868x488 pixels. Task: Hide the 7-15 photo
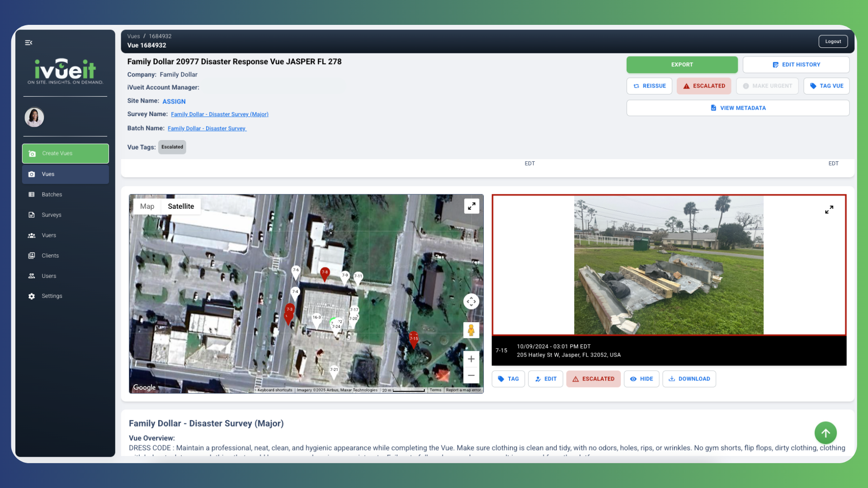click(641, 379)
